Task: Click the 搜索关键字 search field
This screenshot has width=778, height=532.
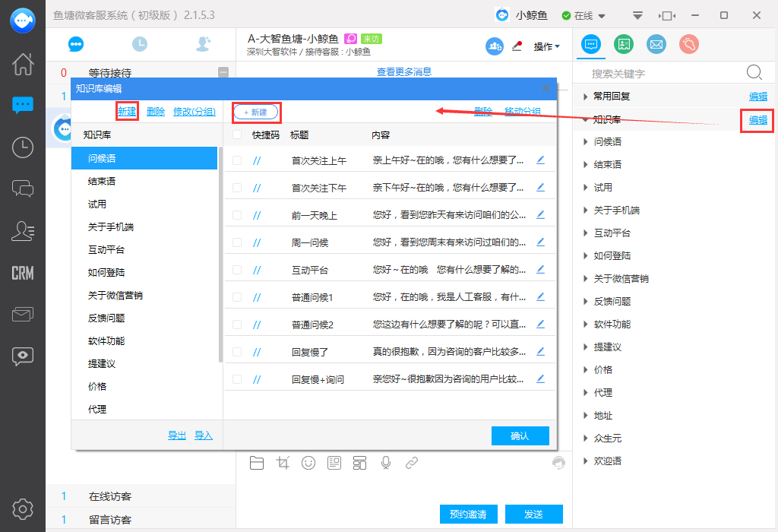Action: (665, 74)
